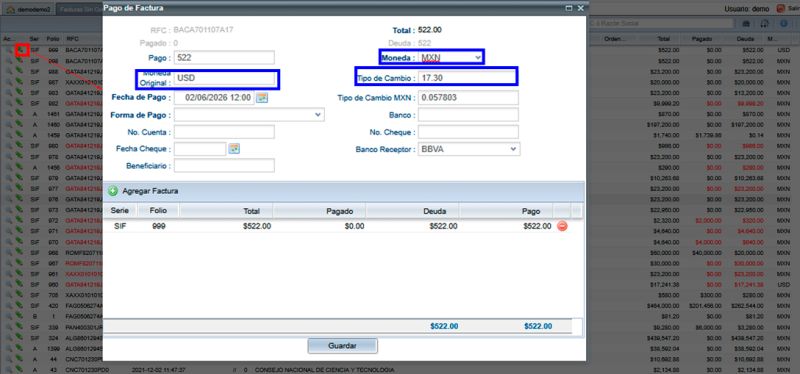
Task: Click the No. Cuenta input field
Action: [x=224, y=132]
